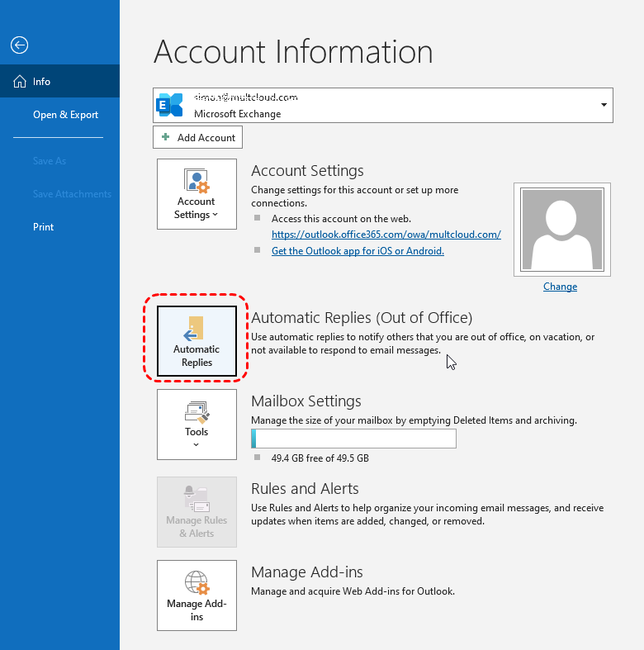Click the Microsoft Exchange account icon
This screenshot has width=644, height=650.
171,105
